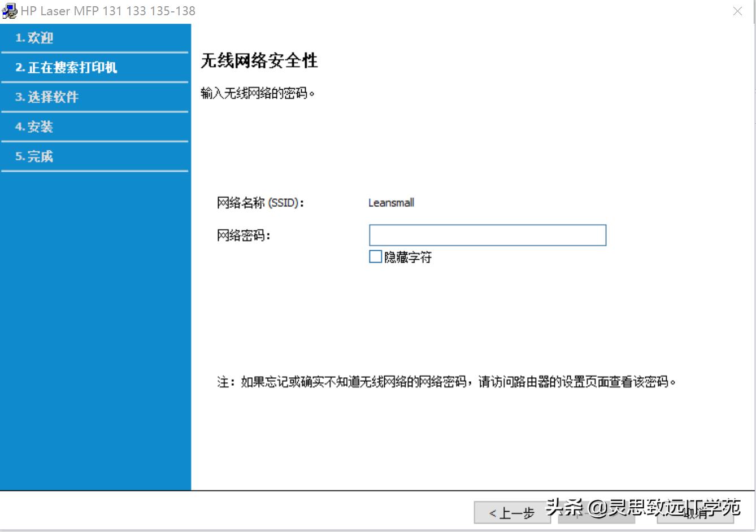Click the <上一步 button
The width and height of the screenshot is (756, 532).
511,513
